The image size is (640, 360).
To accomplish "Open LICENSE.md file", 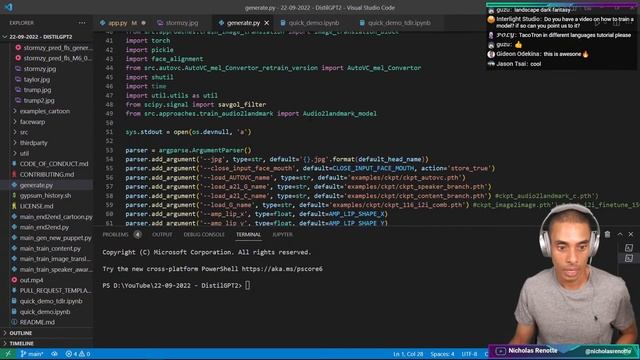I will click(36, 206).
